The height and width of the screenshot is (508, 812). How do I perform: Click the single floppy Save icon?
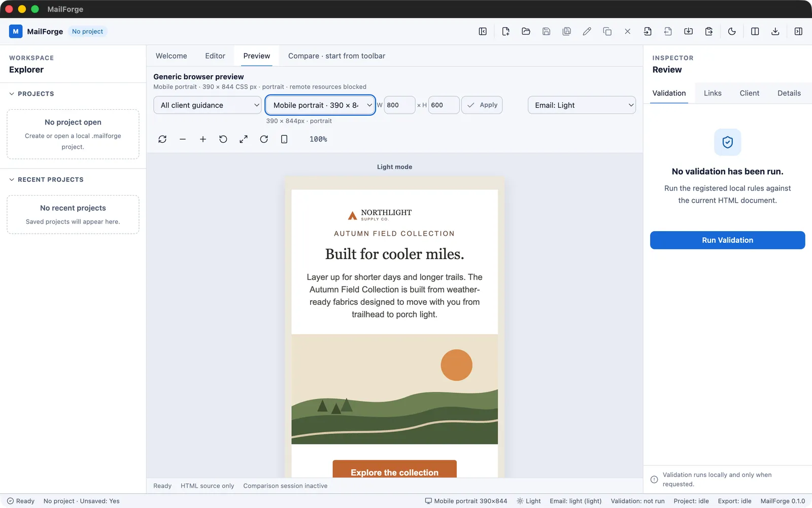click(546, 31)
